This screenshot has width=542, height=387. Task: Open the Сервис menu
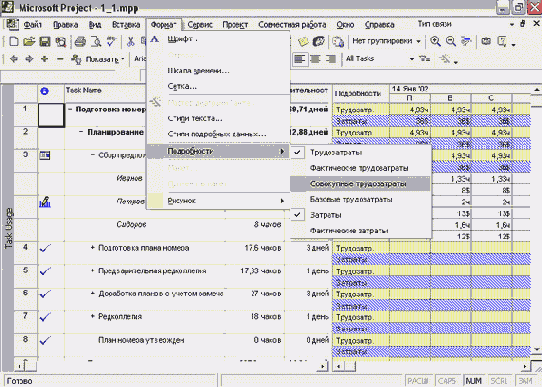(x=200, y=25)
